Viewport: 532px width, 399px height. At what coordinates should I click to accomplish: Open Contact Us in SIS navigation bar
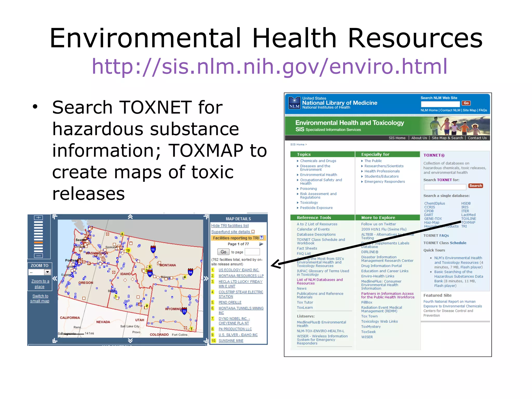coord(477,138)
